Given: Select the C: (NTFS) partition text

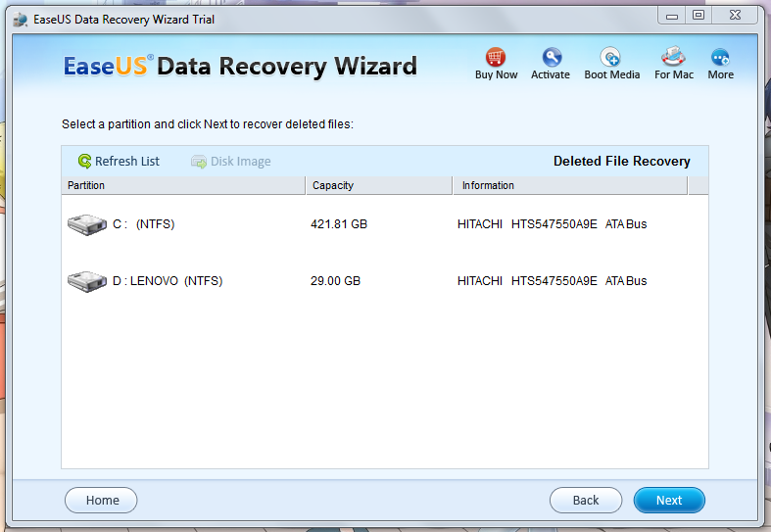Looking at the screenshot, I should pos(144,224).
